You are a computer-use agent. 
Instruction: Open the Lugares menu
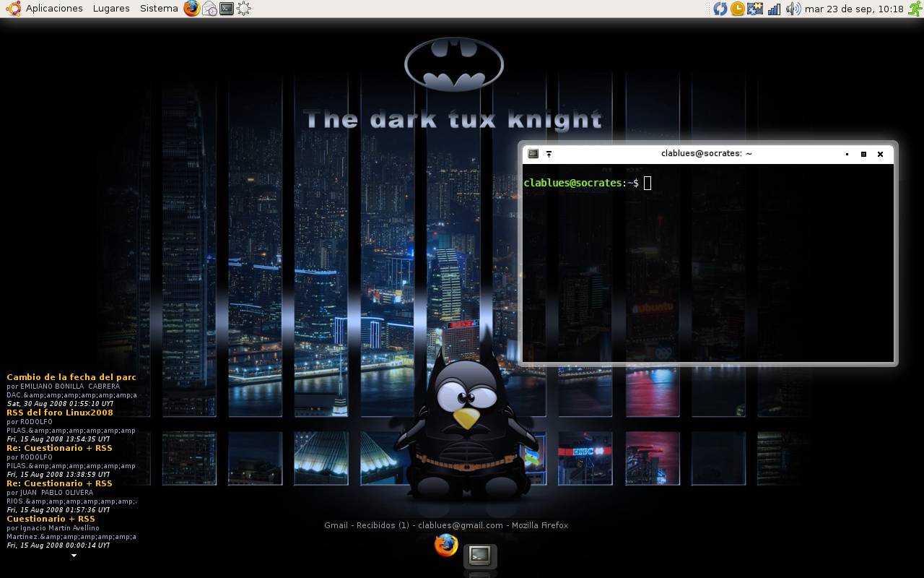click(111, 9)
